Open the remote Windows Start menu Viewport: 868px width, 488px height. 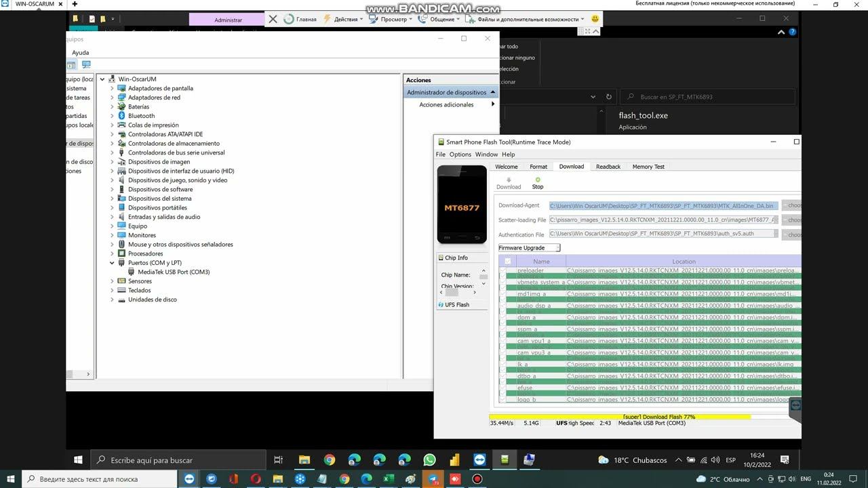(78, 460)
